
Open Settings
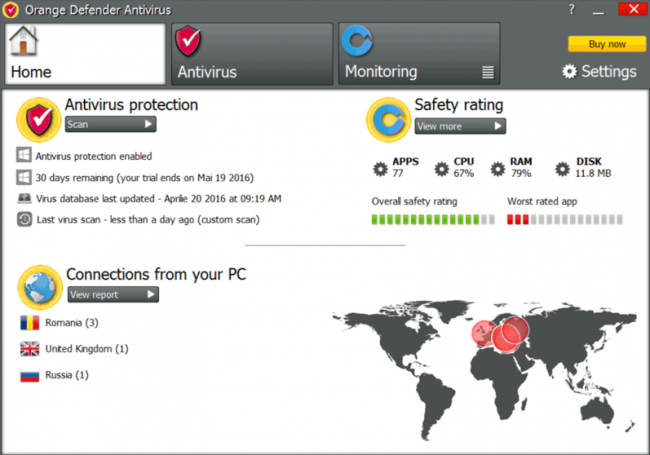click(x=599, y=71)
